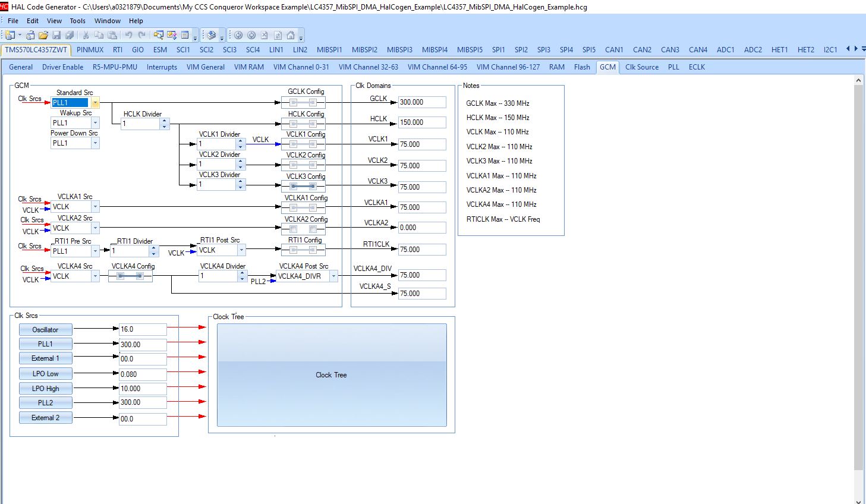
Task: Click the Cut scissors icon
Action: pyautogui.click(x=86, y=35)
